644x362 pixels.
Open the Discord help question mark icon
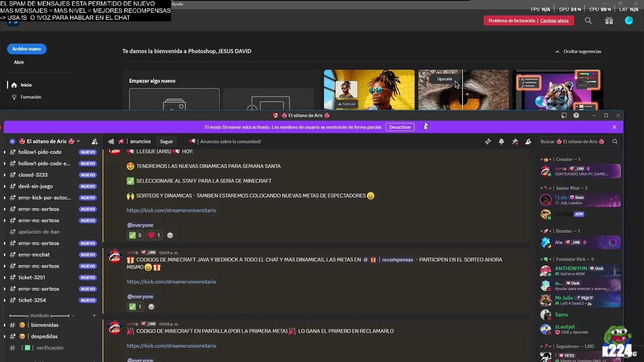pos(576,116)
